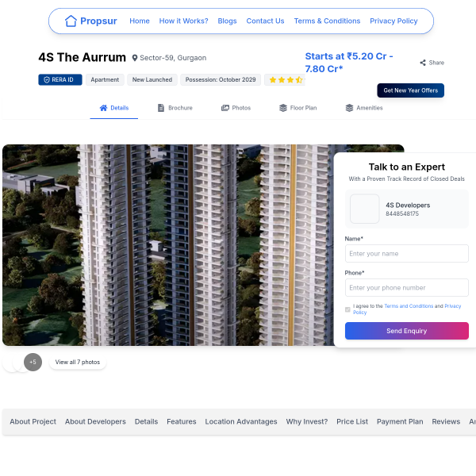Image resolution: width=476 pixels, height=476 pixels.
Task: Click the Share icon
Action: click(x=423, y=63)
